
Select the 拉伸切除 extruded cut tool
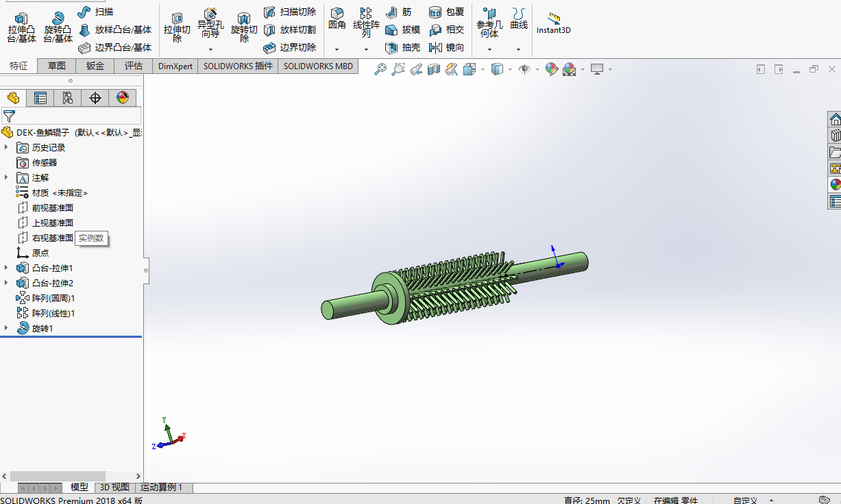(177, 27)
